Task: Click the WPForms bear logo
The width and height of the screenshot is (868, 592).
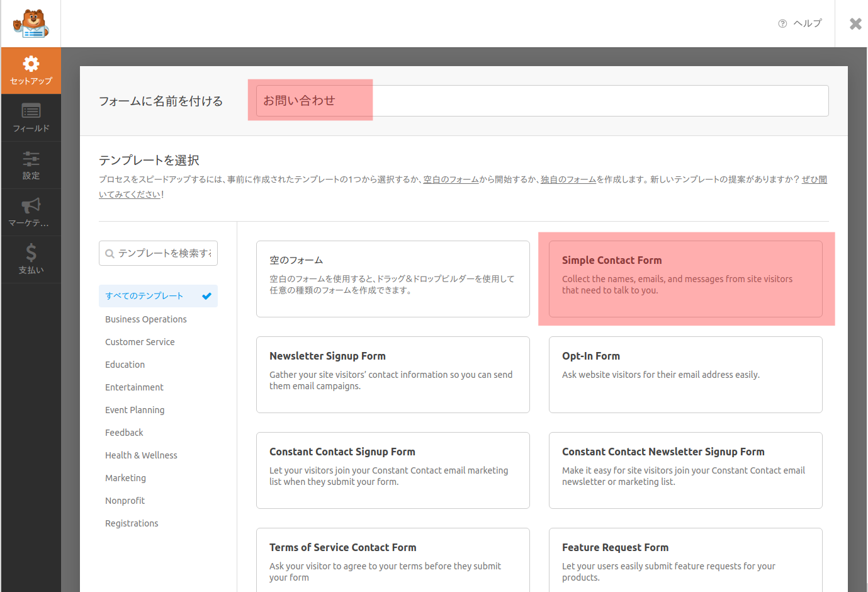Action: coord(31,23)
